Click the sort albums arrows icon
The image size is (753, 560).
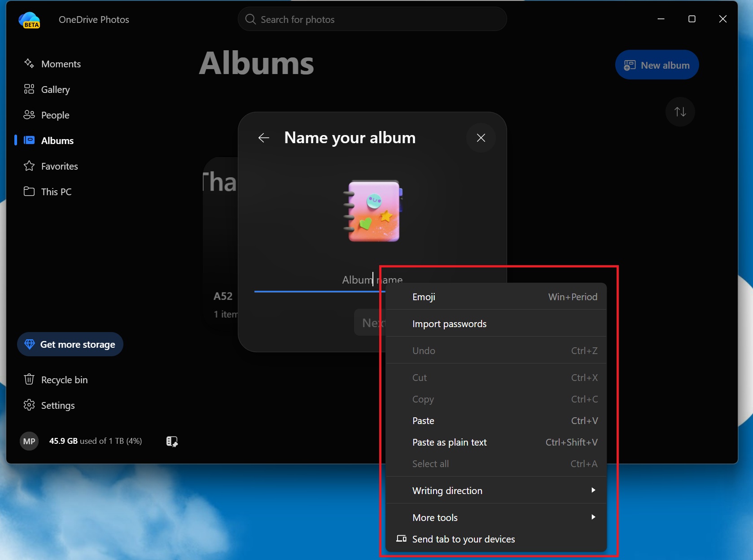(680, 112)
